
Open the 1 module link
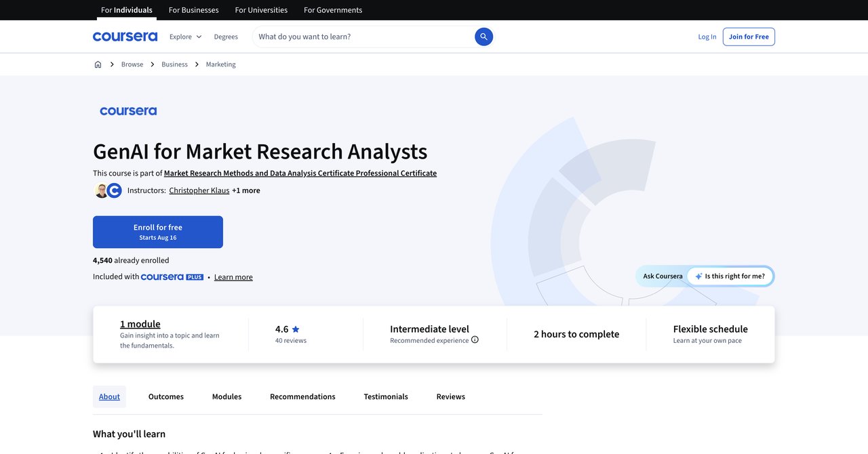pyautogui.click(x=140, y=324)
